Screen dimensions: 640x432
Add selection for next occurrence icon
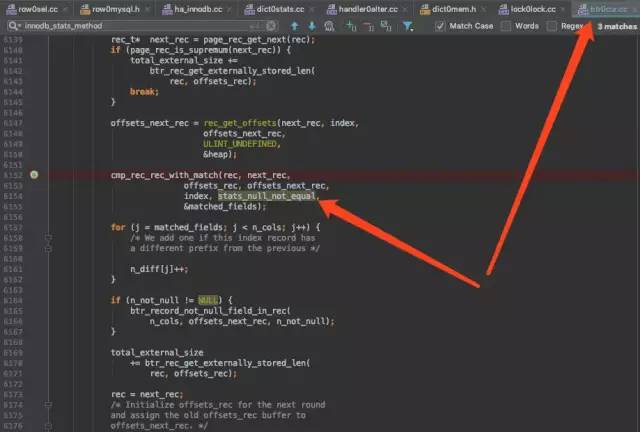[351, 26]
